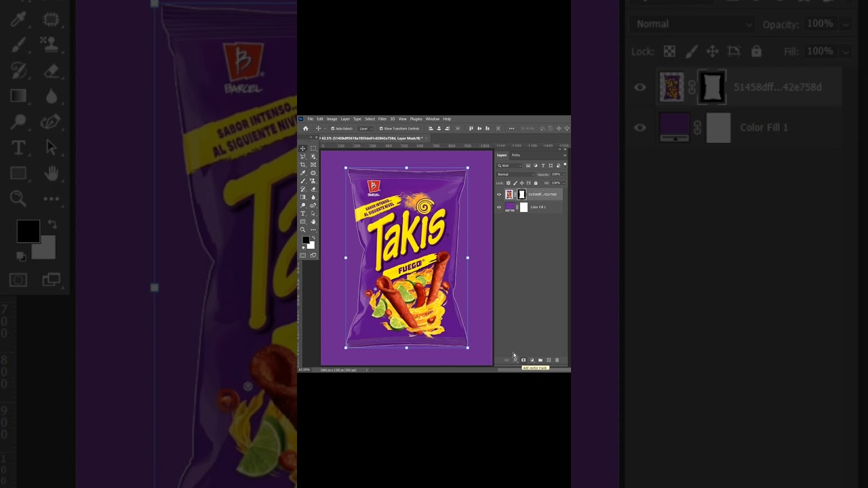
Task: Click the background white color swatch
Action: 311,245
